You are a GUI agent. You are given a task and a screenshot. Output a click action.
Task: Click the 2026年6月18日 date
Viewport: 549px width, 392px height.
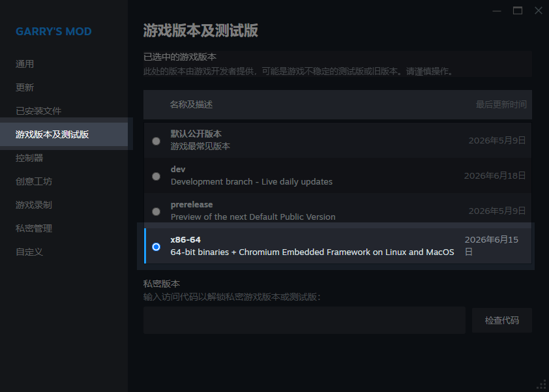click(495, 175)
